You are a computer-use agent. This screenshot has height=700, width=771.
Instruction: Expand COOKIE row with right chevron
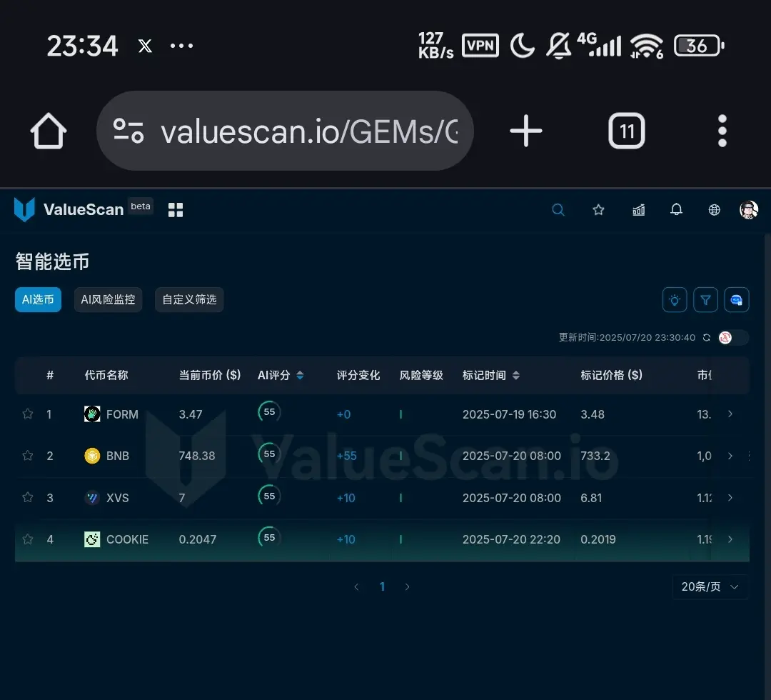pyautogui.click(x=730, y=539)
